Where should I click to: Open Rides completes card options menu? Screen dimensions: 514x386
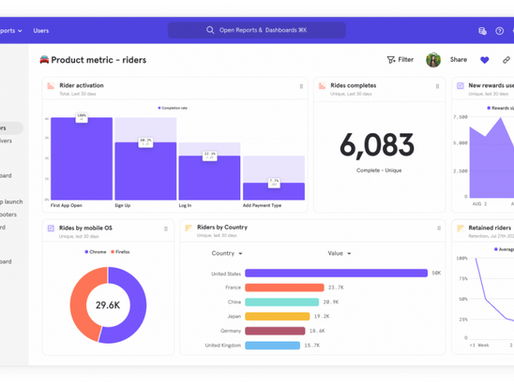pos(437,86)
